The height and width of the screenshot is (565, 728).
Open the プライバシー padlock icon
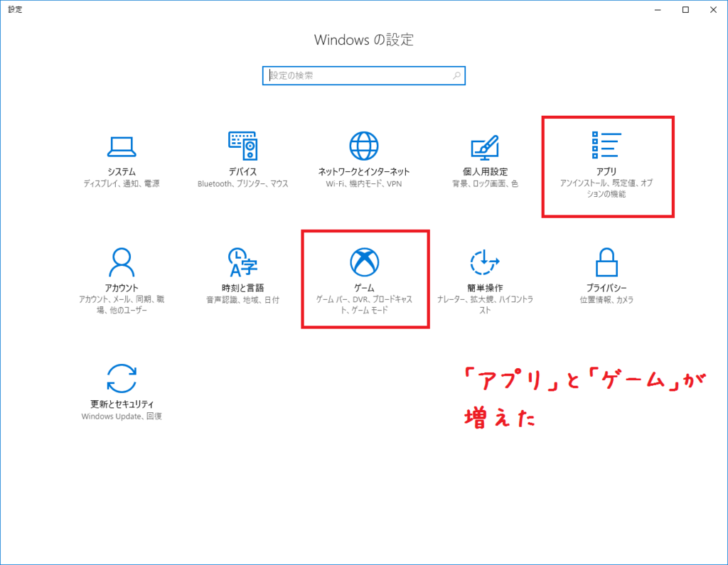tap(606, 262)
